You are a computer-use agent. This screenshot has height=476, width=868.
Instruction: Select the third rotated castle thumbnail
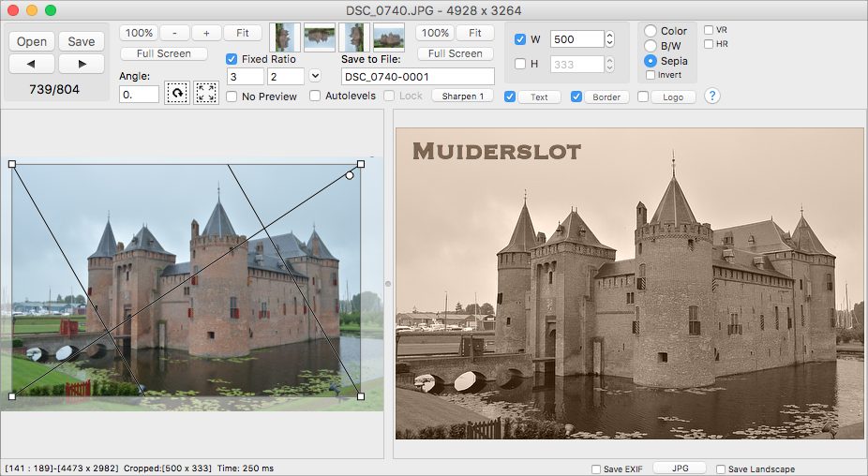coord(354,37)
